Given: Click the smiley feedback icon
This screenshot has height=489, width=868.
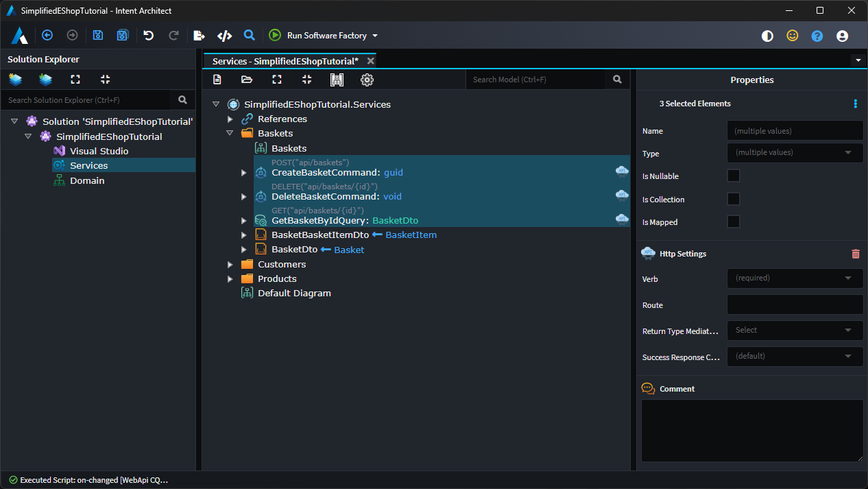Looking at the screenshot, I should pos(793,36).
